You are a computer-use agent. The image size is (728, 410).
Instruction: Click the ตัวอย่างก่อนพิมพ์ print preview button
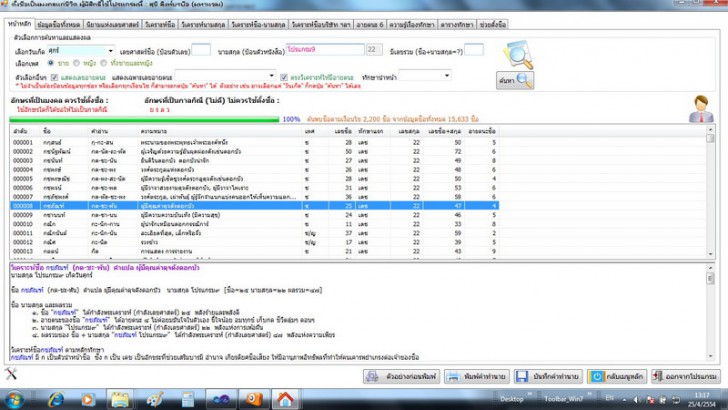pos(402,376)
